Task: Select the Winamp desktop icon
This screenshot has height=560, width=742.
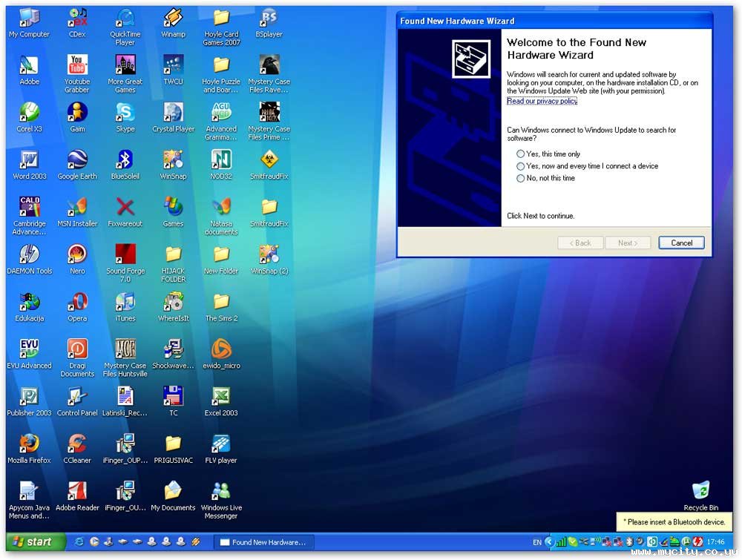Action: coord(173,24)
